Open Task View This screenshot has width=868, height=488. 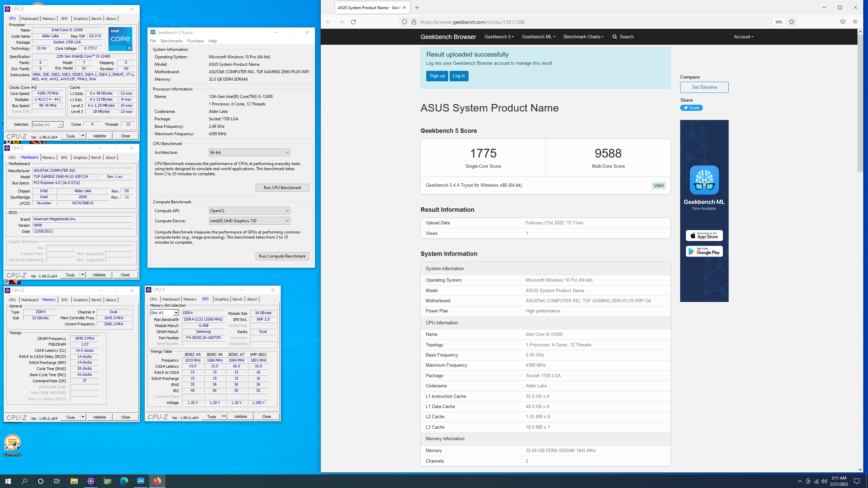tap(57, 481)
